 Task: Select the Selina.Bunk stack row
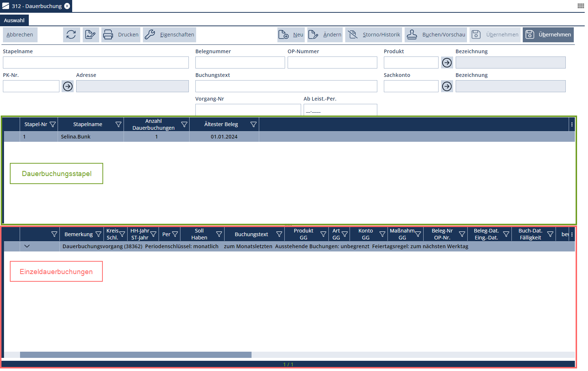75,137
